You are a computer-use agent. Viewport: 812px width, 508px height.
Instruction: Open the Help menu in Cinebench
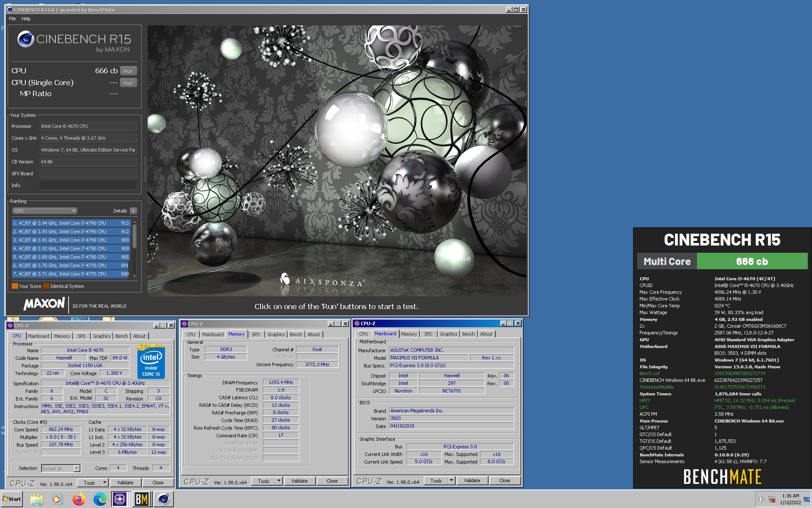coord(26,19)
